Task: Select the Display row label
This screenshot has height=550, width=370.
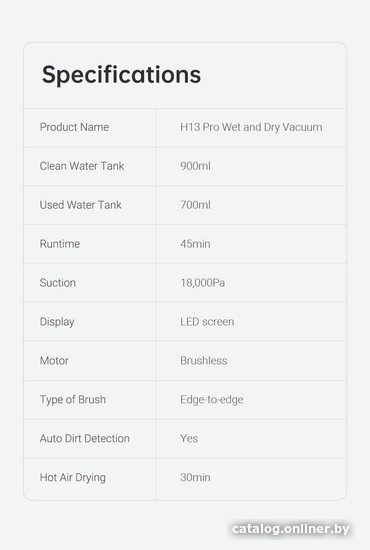Action: [x=57, y=322]
